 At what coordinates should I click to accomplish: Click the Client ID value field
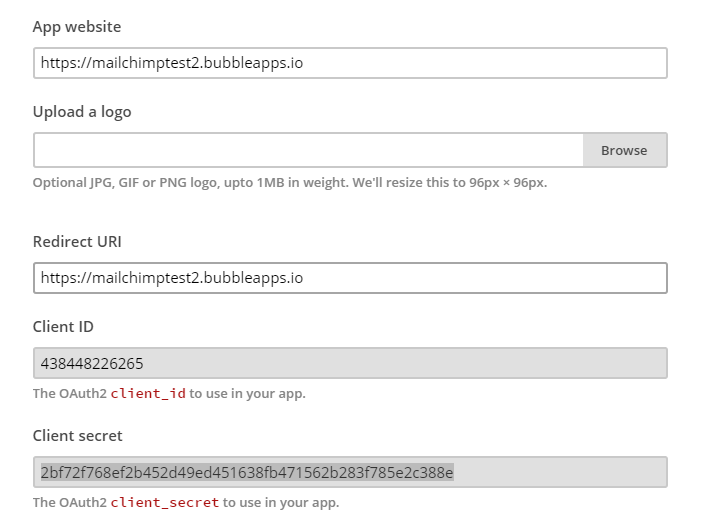point(350,363)
